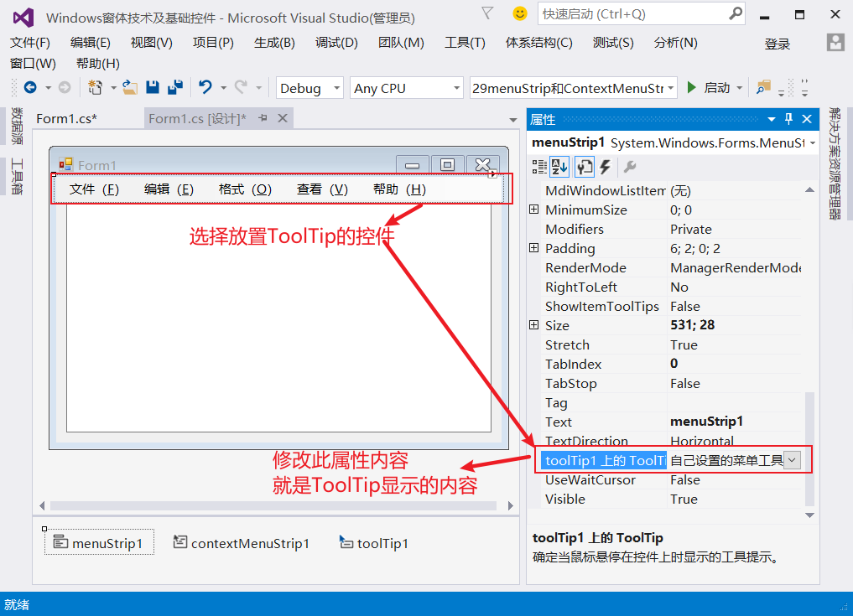Click the 登录 sign-in link
Viewport: 853px width, 616px height.
click(777, 44)
